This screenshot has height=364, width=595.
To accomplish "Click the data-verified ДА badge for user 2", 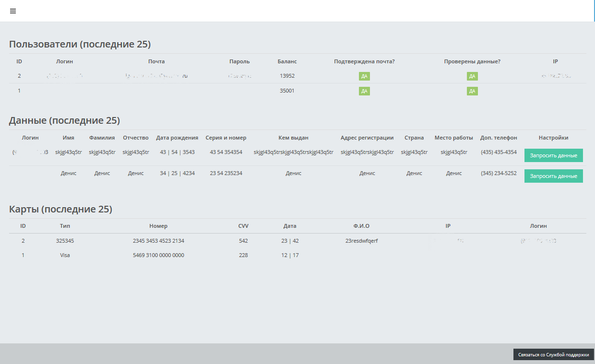I will click(472, 76).
